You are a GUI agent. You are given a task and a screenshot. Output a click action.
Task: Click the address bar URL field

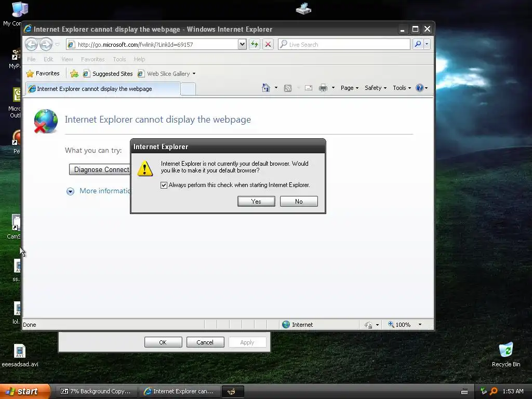pyautogui.click(x=153, y=45)
